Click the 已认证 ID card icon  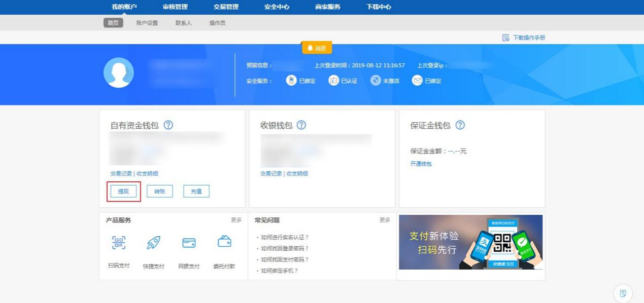point(333,81)
